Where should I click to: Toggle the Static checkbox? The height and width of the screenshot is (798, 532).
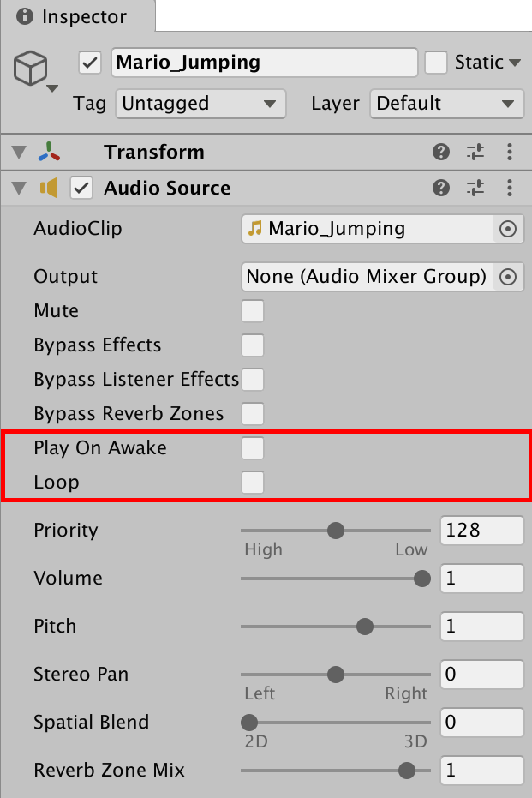(437, 63)
